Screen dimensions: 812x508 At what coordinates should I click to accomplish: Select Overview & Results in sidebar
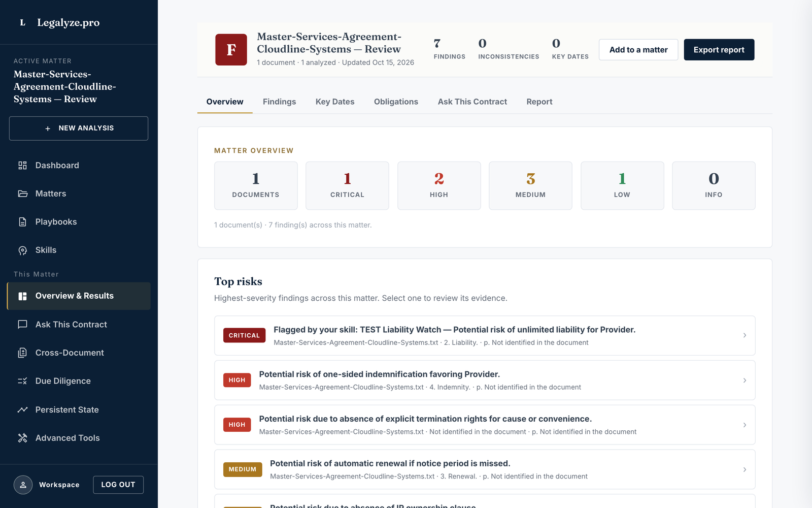(x=79, y=296)
